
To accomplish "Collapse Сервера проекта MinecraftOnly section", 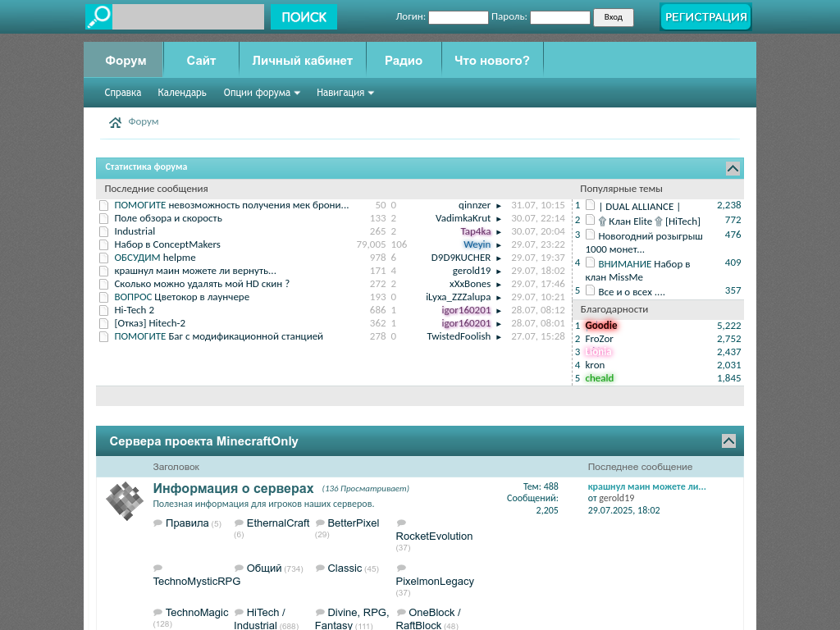I will pos(728,441).
